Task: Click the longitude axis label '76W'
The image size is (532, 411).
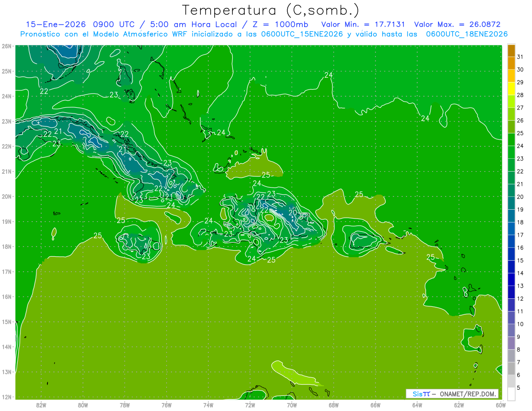Action: coord(166,405)
